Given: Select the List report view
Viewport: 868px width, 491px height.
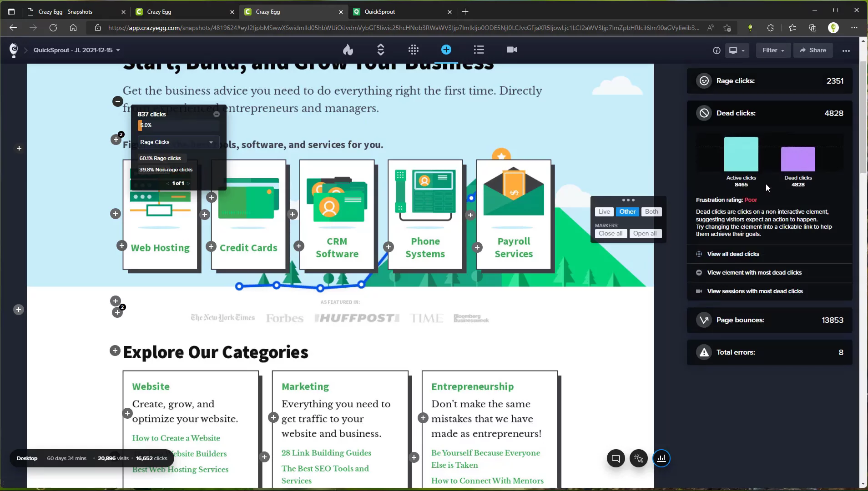Looking at the screenshot, I should (479, 50).
